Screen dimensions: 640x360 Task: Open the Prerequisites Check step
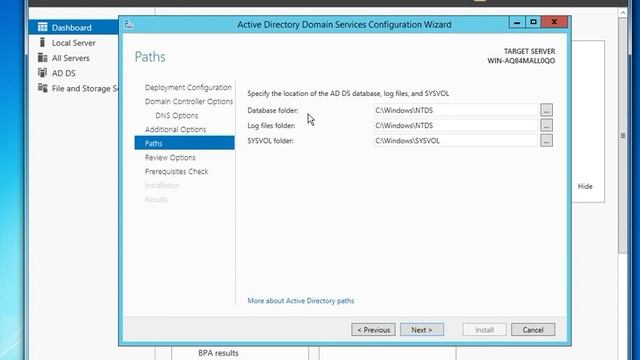tap(176, 171)
